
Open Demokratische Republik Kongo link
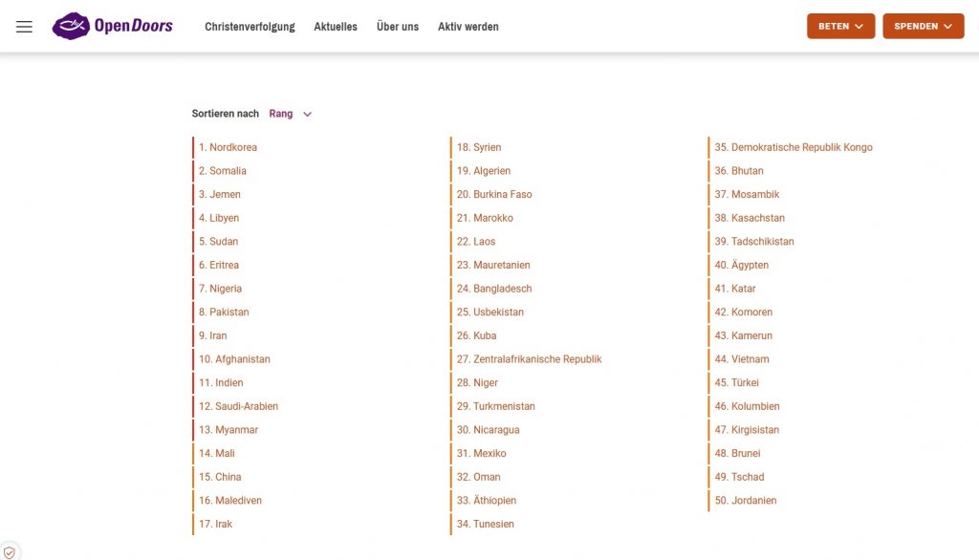(794, 147)
